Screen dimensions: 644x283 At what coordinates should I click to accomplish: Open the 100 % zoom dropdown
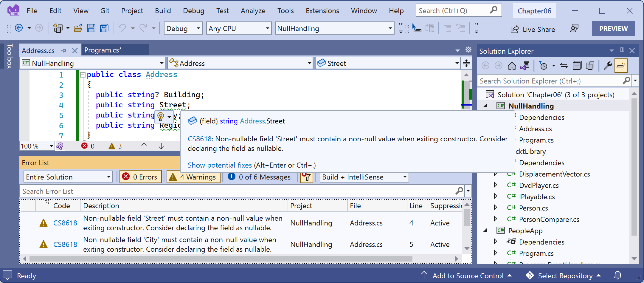pyautogui.click(x=37, y=146)
